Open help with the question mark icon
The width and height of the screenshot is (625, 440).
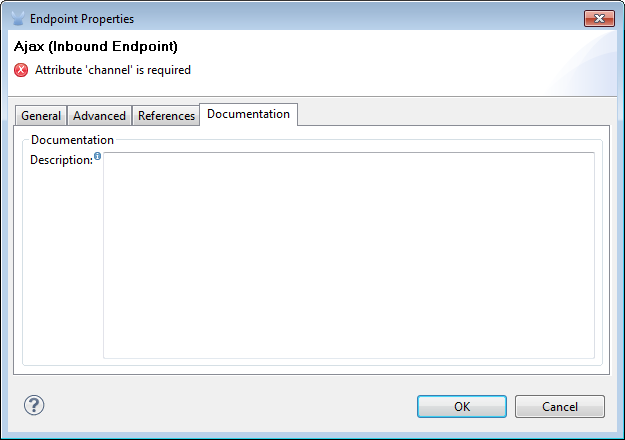34,405
